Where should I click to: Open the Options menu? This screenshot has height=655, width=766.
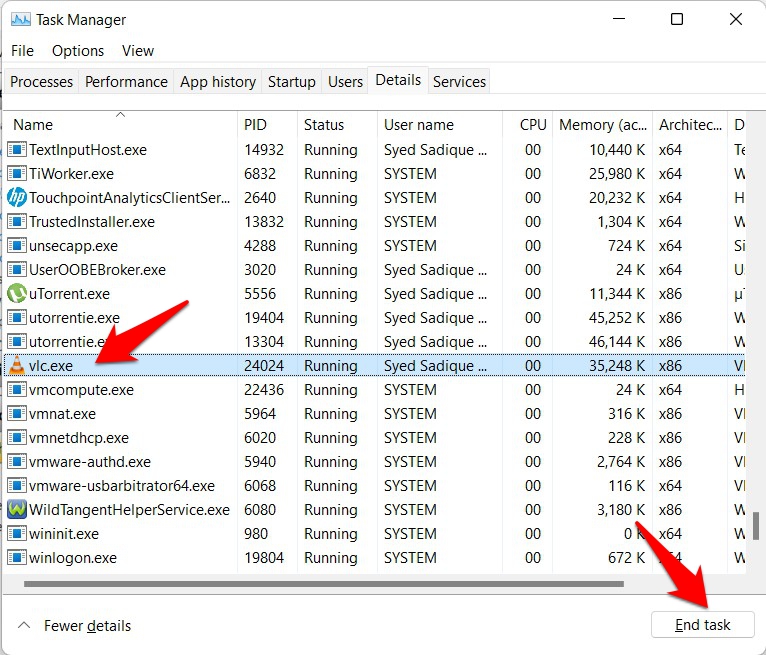click(x=78, y=51)
